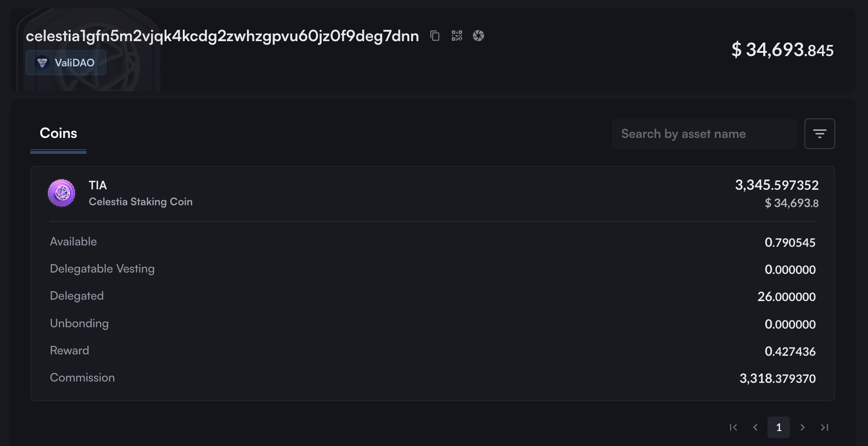Copy the celestia wallet address
868x446 pixels.
point(435,36)
